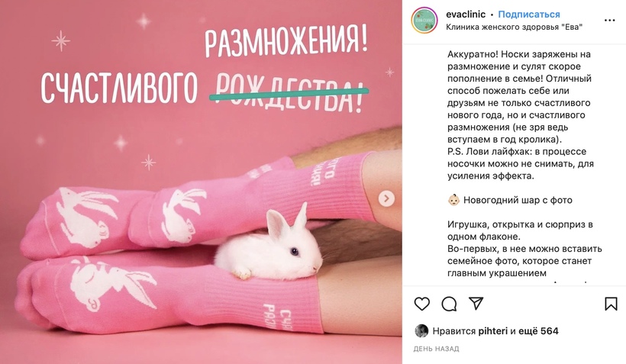Open the pihteri liker profile

[492, 331]
